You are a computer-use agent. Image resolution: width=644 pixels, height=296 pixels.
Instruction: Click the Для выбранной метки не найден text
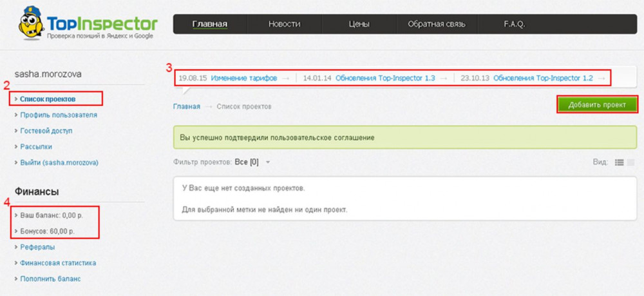[265, 210]
